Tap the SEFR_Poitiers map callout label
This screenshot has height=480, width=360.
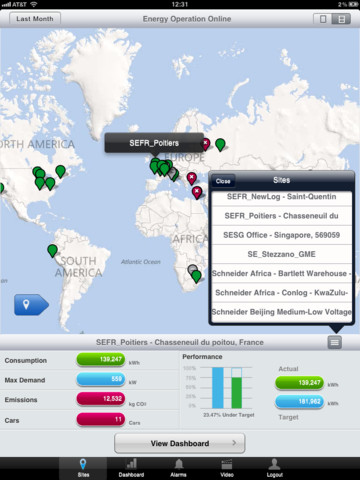point(154,143)
